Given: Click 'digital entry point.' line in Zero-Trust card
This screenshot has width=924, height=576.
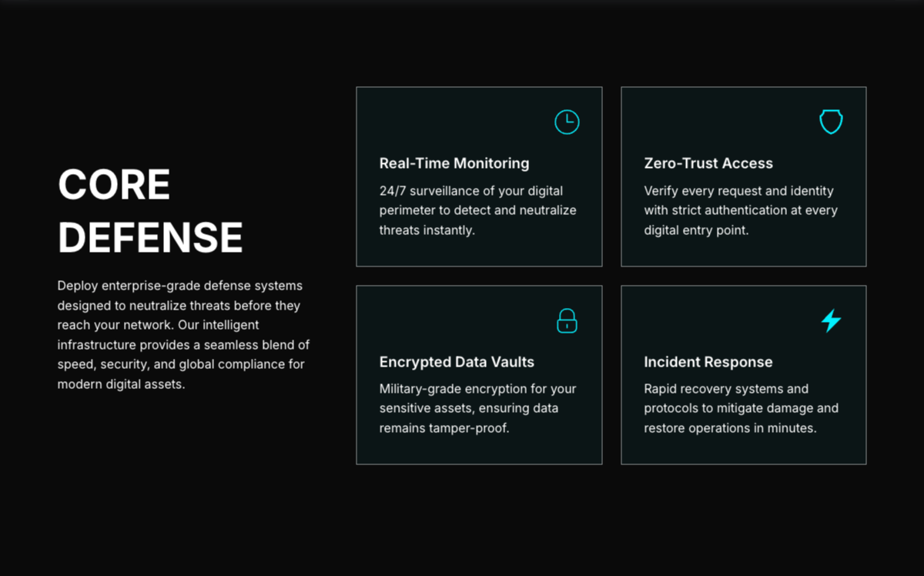Looking at the screenshot, I should pyautogui.click(x=696, y=230).
